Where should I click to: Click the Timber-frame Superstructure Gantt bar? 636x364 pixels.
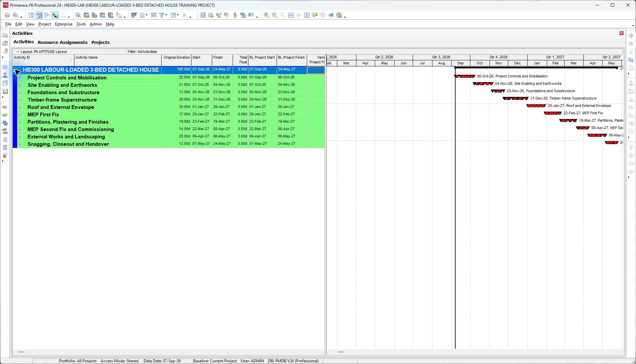coord(516,99)
